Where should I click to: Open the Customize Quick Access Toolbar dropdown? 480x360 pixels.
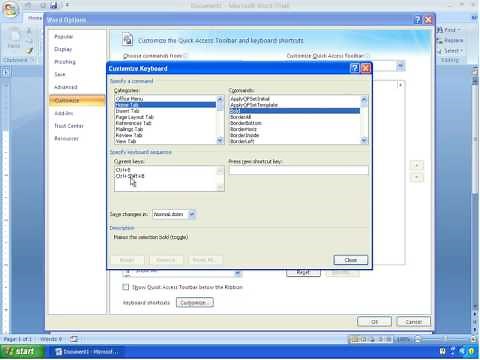pyautogui.click(x=401, y=66)
